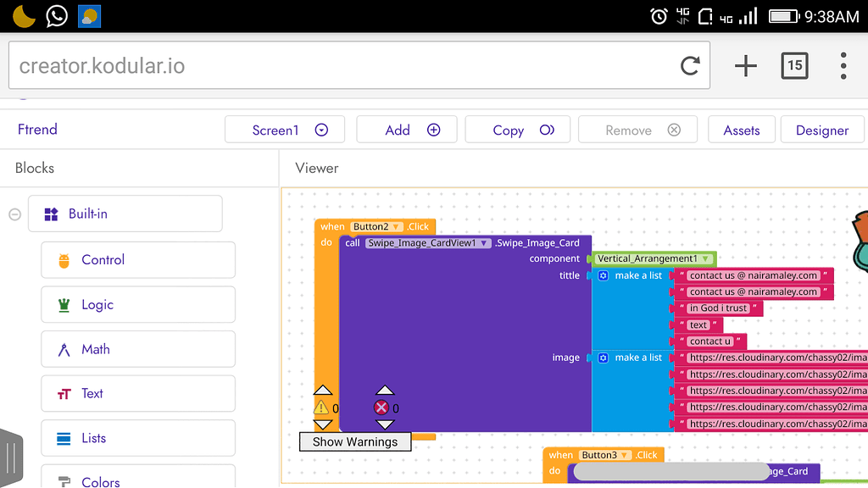This screenshot has height=488, width=868.
Task: Open the Button2 event block dropdown
Action: [397, 226]
